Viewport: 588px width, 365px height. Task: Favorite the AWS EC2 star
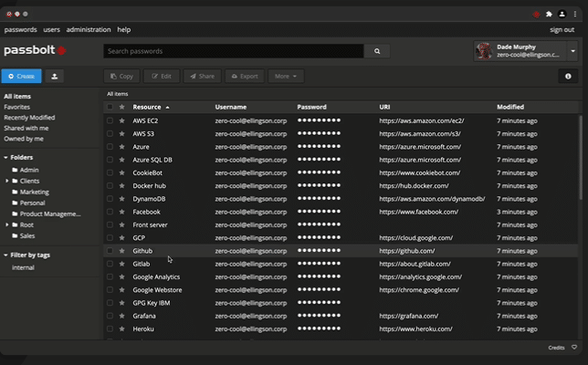(x=121, y=120)
